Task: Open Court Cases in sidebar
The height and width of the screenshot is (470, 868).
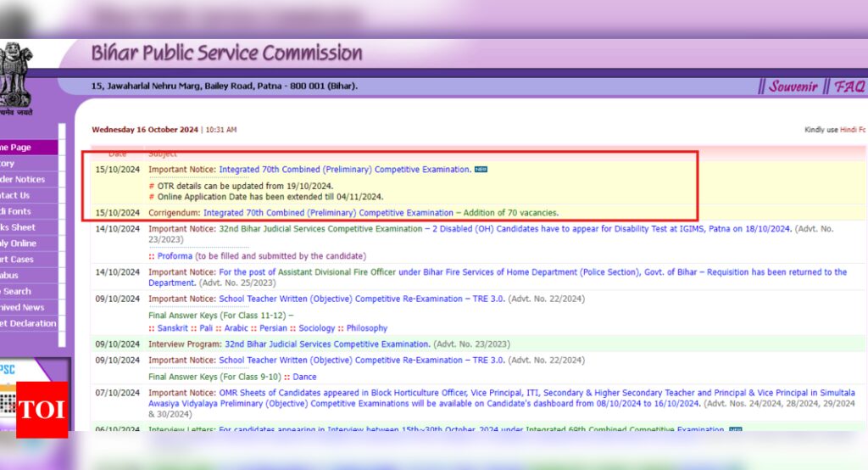Action: tap(29, 260)
